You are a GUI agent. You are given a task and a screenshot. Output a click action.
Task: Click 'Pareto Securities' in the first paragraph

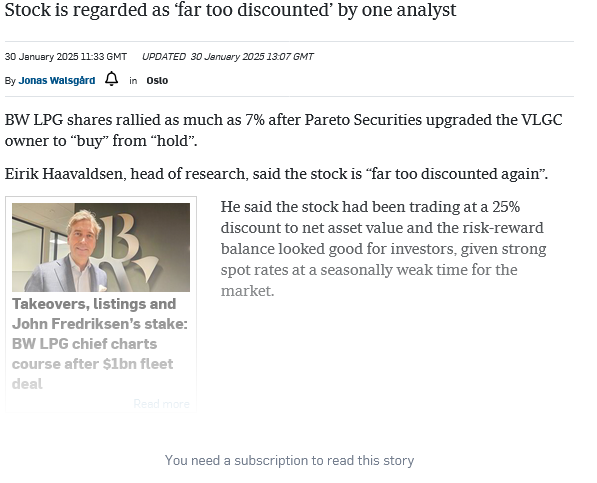363,120
